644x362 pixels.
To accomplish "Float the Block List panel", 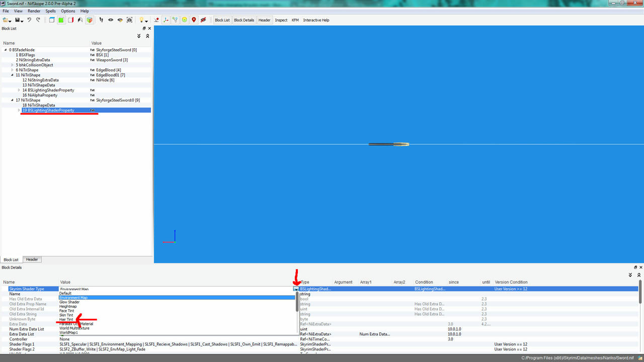I will [x=144, y=29].
